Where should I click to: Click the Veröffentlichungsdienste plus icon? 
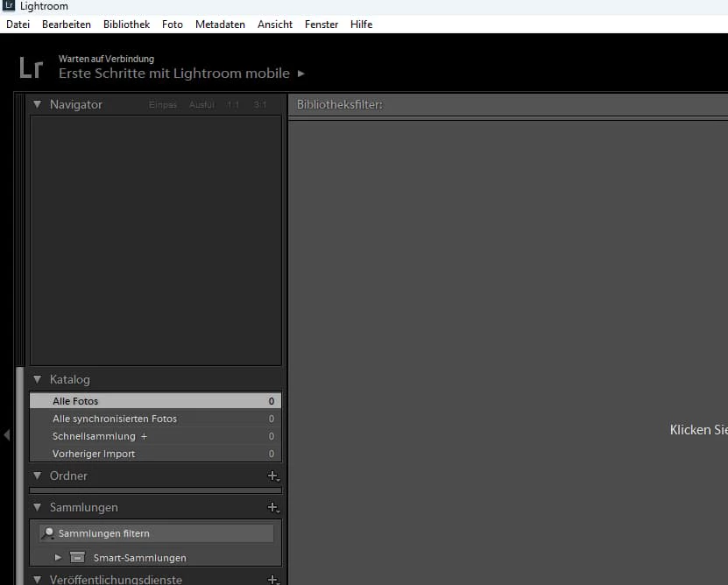(273, 580)
